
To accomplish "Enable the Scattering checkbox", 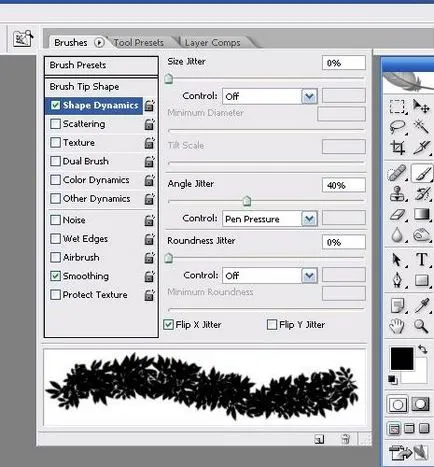I will [x=55, y=124].
